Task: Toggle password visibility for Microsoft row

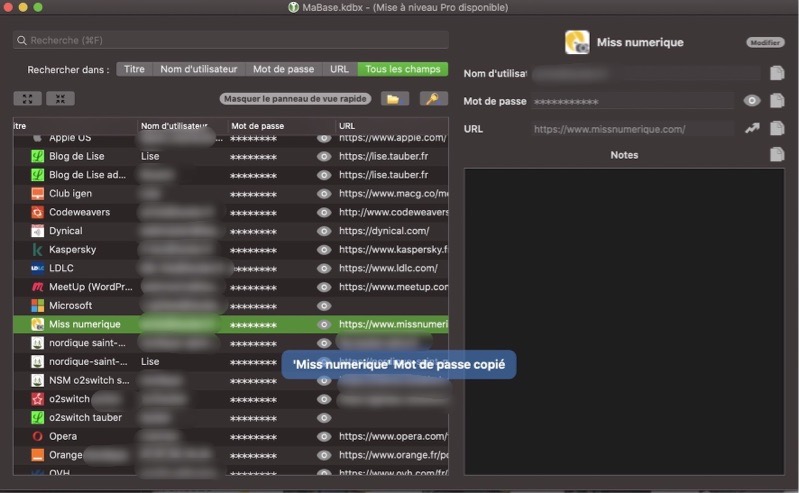Action: (x=323, y=306)
